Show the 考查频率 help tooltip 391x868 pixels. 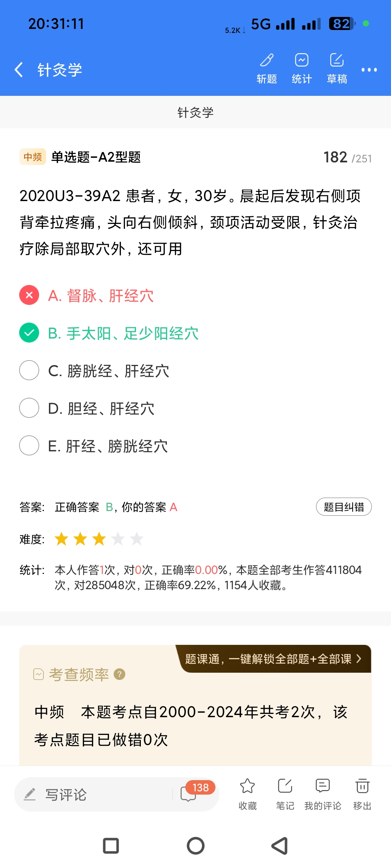tap(119, 675)
